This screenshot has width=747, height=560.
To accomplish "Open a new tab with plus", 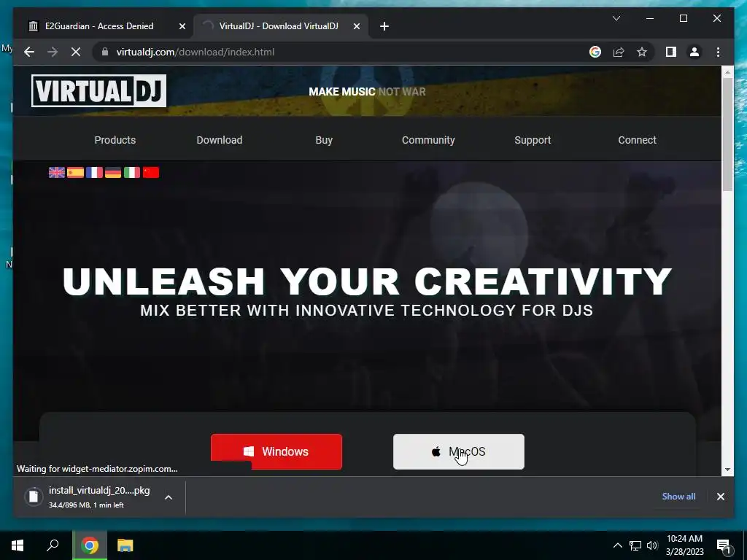I will coord(384,26).
